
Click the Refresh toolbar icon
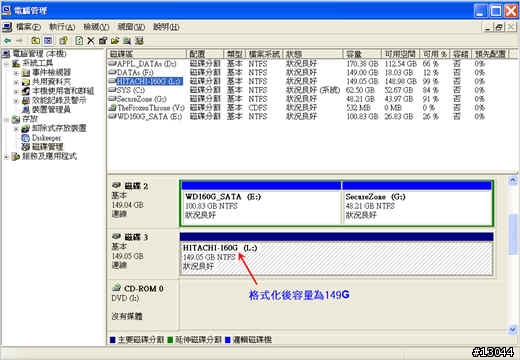[x=79, y=41]
